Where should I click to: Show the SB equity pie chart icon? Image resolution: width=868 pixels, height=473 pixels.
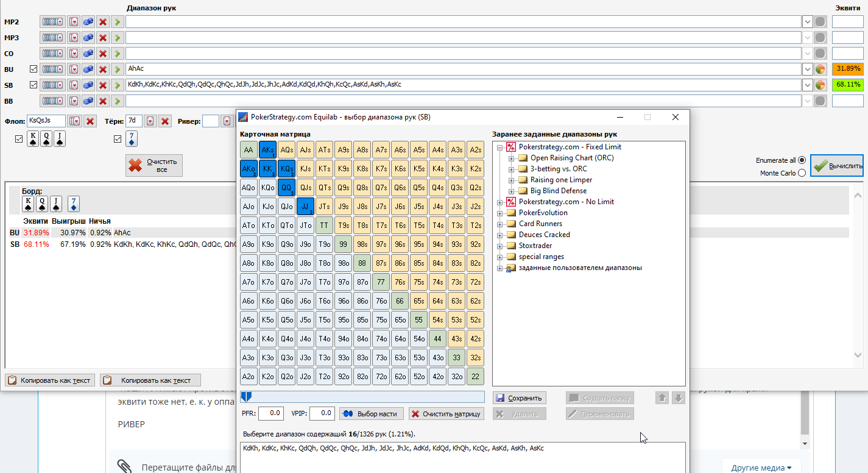[820, 85]
